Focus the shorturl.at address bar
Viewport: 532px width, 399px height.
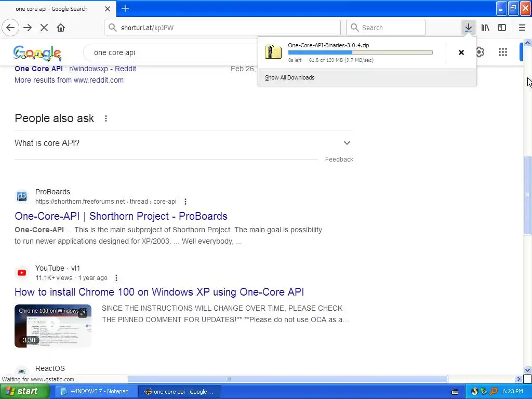[222, 28]
